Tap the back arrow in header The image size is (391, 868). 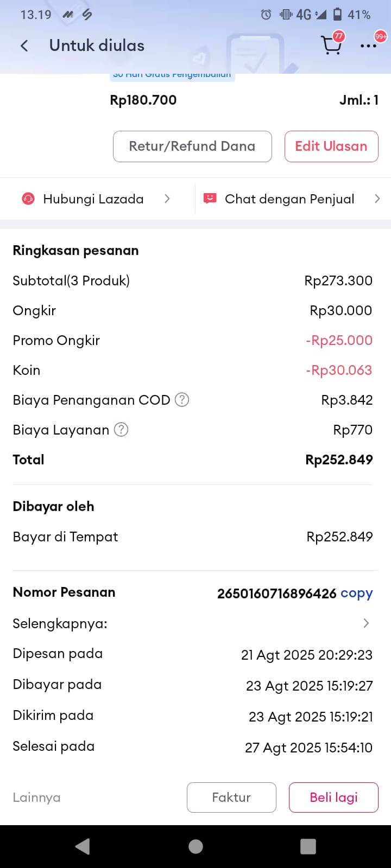tap(24, 46)
